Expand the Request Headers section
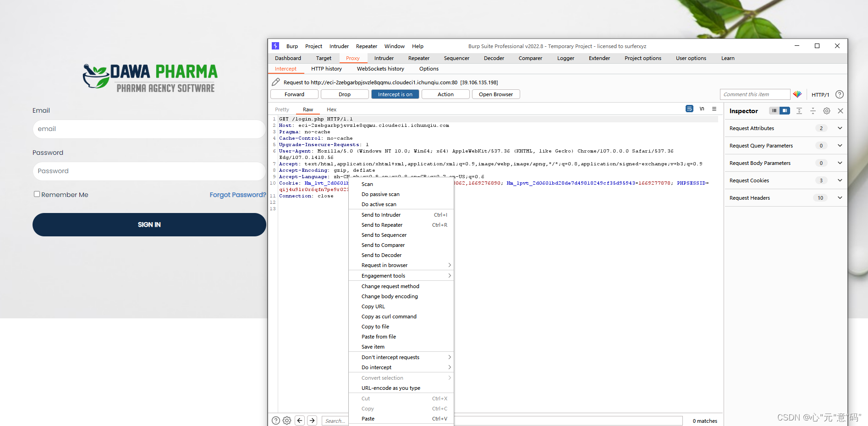This screenshot has height=426, width=868. [840, 197]
